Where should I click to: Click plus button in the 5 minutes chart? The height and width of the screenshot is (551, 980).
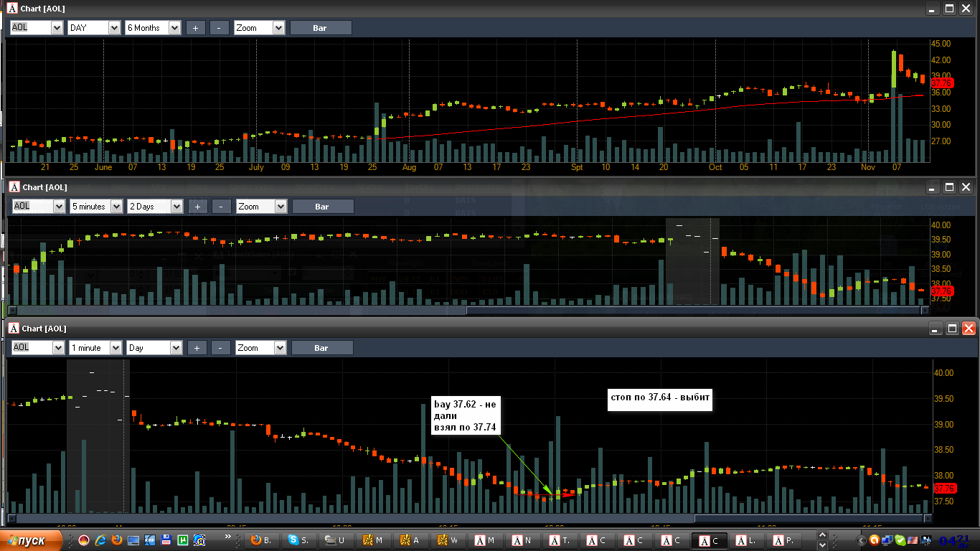tap(198, 206)
